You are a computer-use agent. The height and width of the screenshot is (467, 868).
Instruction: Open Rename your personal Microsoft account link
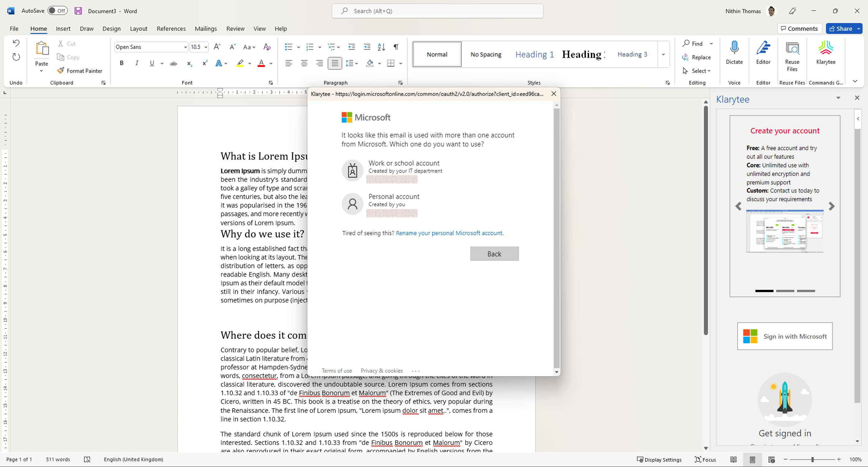point(450,233)
